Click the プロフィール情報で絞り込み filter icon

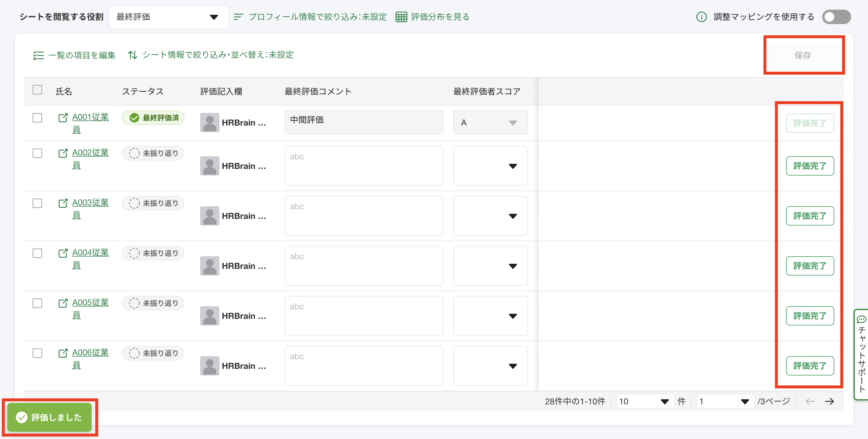[x=238, y=17]
